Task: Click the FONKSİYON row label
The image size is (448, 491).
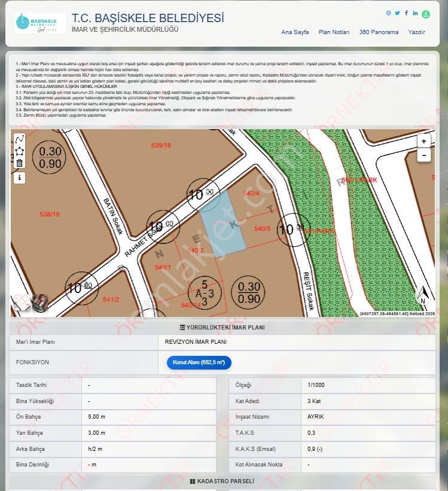Action: coord(32,362)
